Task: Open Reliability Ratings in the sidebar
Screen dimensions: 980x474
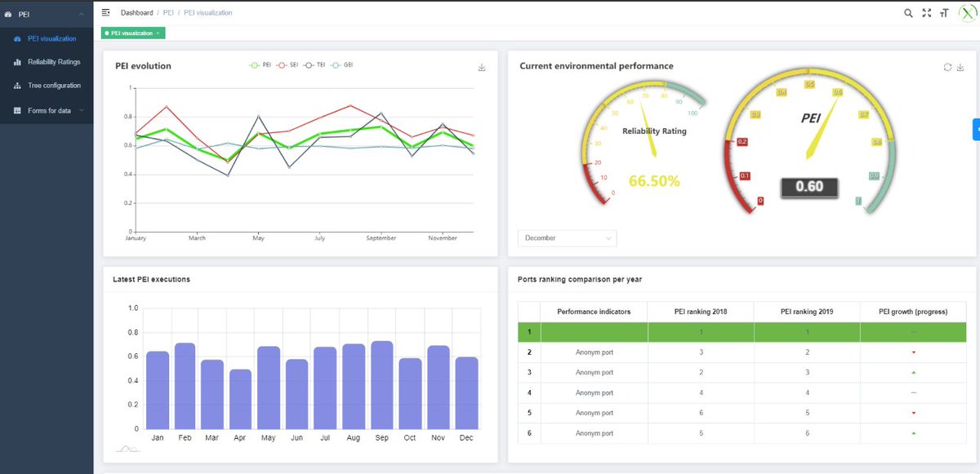Action: point(47,62)
